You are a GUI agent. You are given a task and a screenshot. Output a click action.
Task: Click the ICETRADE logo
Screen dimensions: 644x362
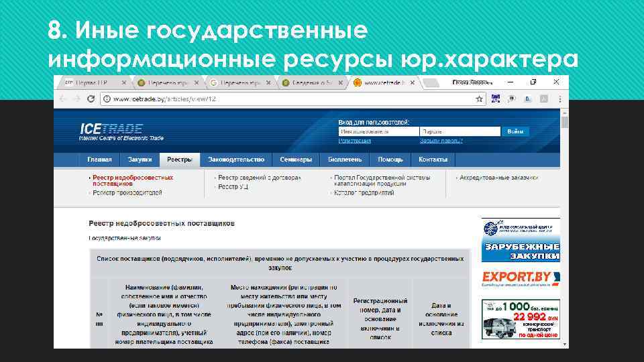[x=121, y=132]
